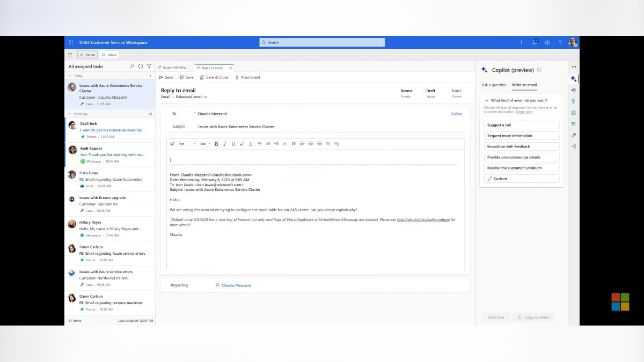The image size is (644, 362).
Task: Choose the Custom email option
Action: coord(522,179)
